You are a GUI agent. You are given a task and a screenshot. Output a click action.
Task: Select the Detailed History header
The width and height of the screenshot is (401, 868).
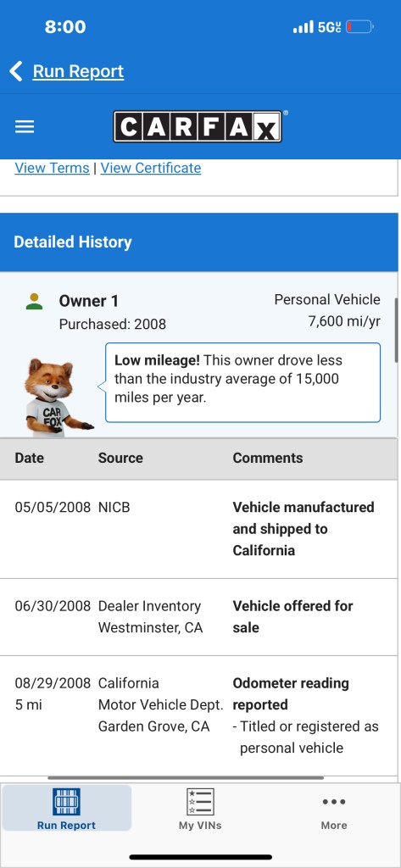point(199,242)
